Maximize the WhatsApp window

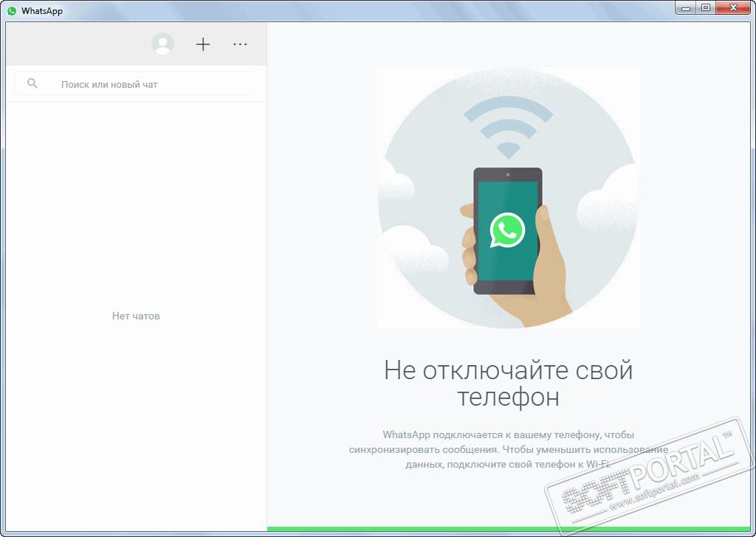[705, 8]
